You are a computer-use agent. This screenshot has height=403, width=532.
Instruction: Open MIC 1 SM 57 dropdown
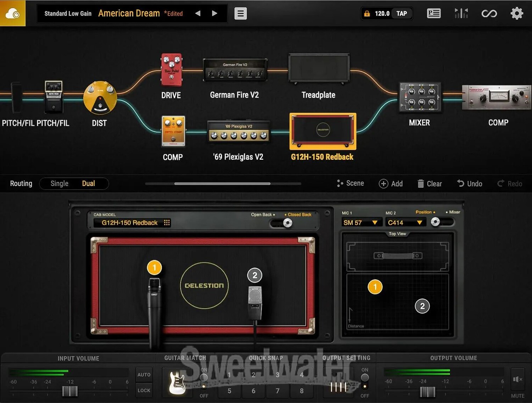(x=361, y=222)
